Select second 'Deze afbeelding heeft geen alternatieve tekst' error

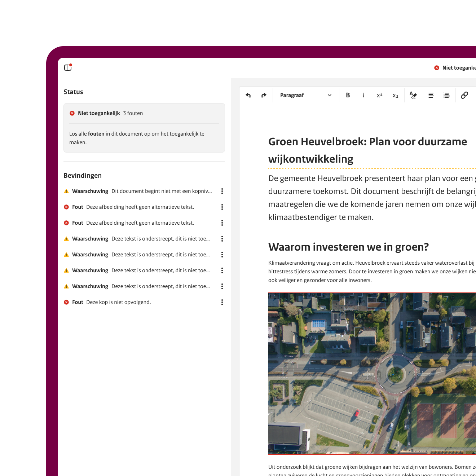[129, 223]
